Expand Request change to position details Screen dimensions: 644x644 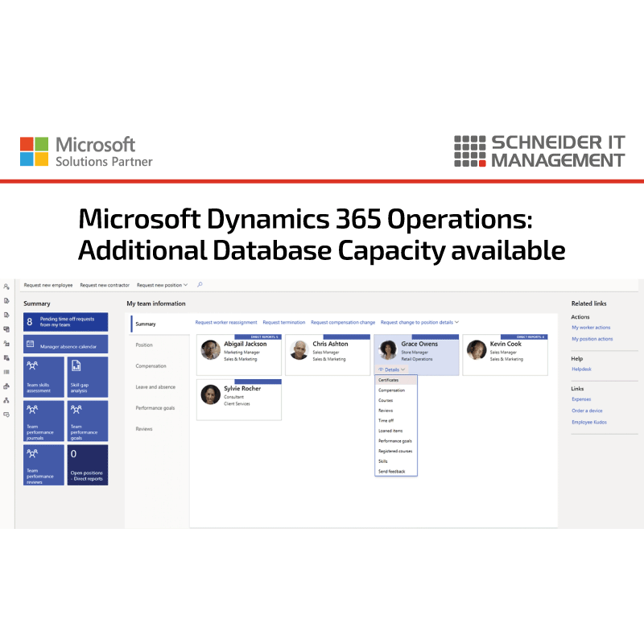click(x=419, y=323)
